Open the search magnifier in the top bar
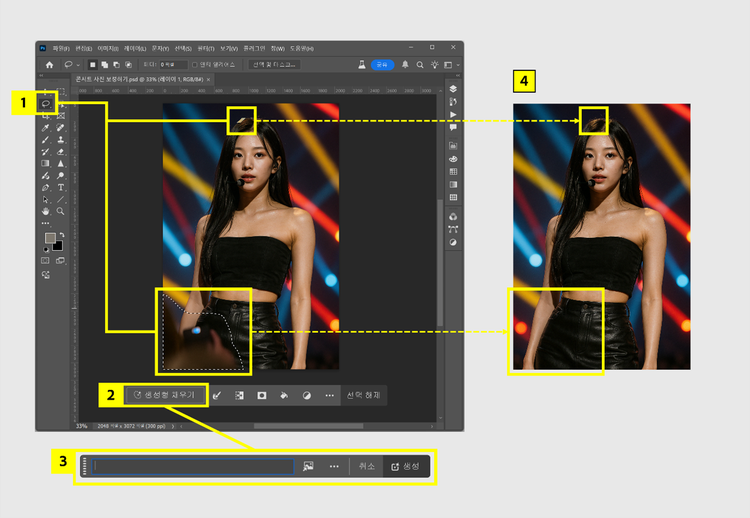The width and height of the screenshot is (750, 518). (x=420, y=65)
